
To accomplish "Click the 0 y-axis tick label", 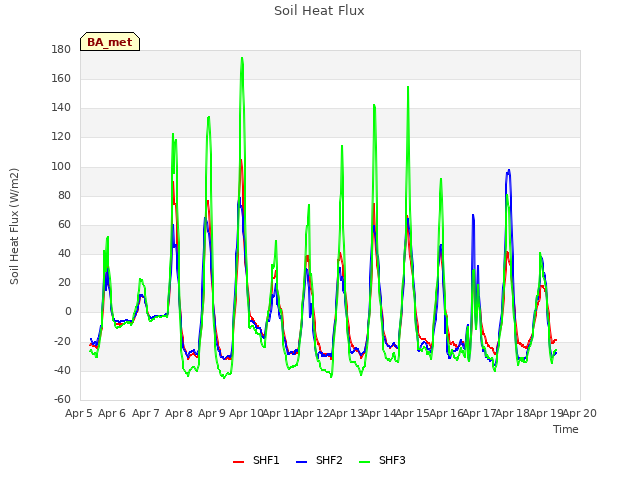I will [x=68, y=312].
